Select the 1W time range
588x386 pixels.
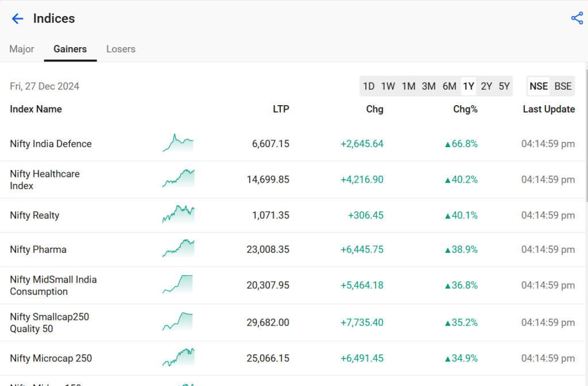pos(388,86)
